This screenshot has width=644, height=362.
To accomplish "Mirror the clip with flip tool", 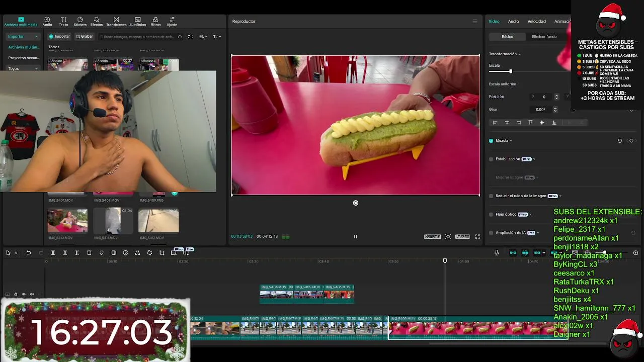I will [x=137, y=253].
